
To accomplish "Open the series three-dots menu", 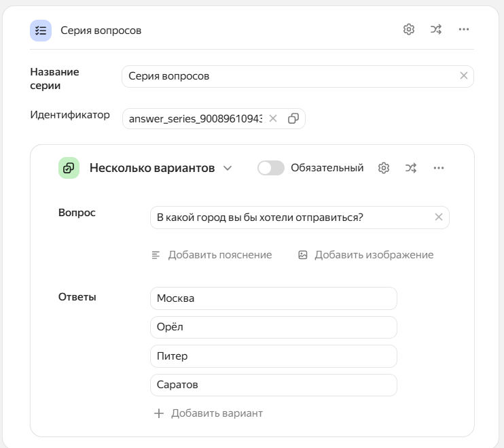I will pyautogui.click(x=464, y=29).
